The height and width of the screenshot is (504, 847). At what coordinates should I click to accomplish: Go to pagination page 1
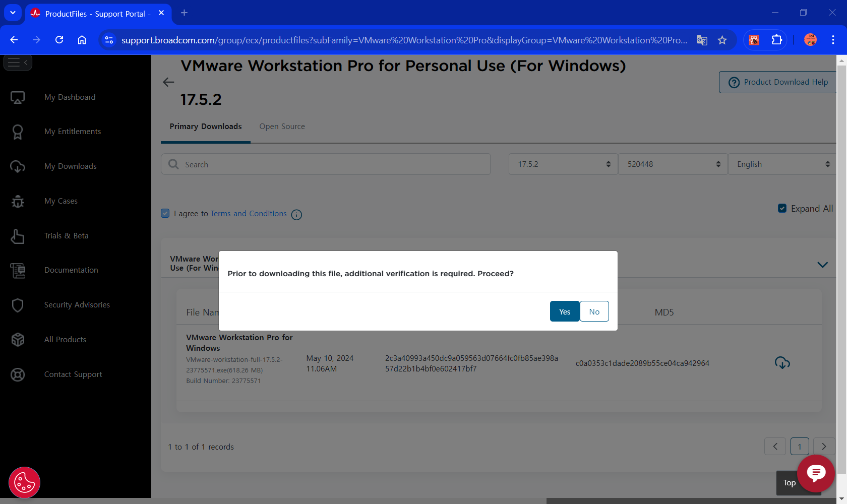(x=800, y=447)
